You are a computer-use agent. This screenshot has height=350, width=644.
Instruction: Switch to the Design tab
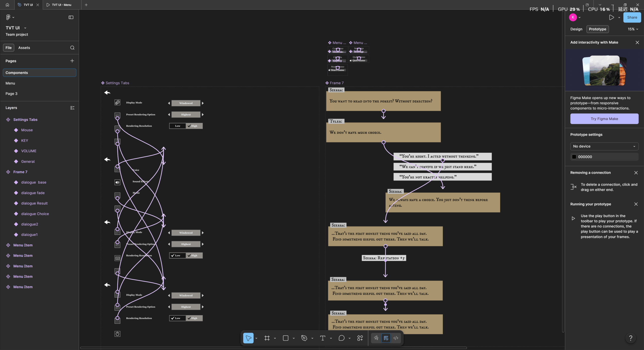coord(576,29)
